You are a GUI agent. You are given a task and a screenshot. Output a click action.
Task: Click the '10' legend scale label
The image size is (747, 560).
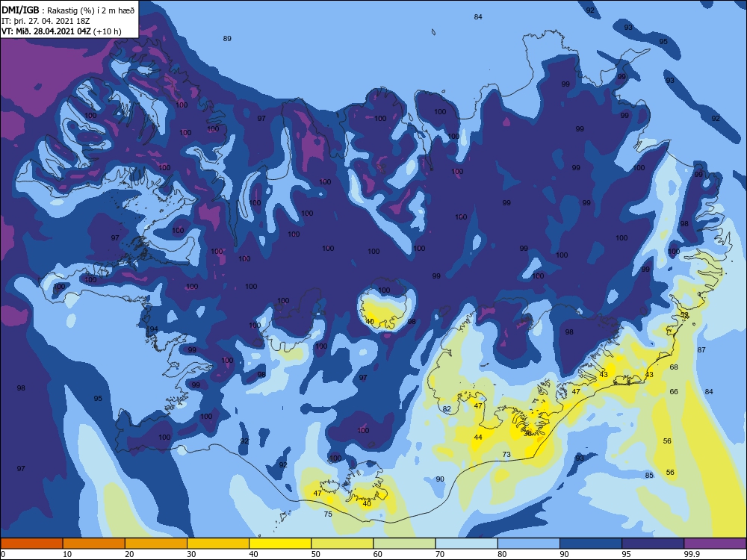point(67,554)
